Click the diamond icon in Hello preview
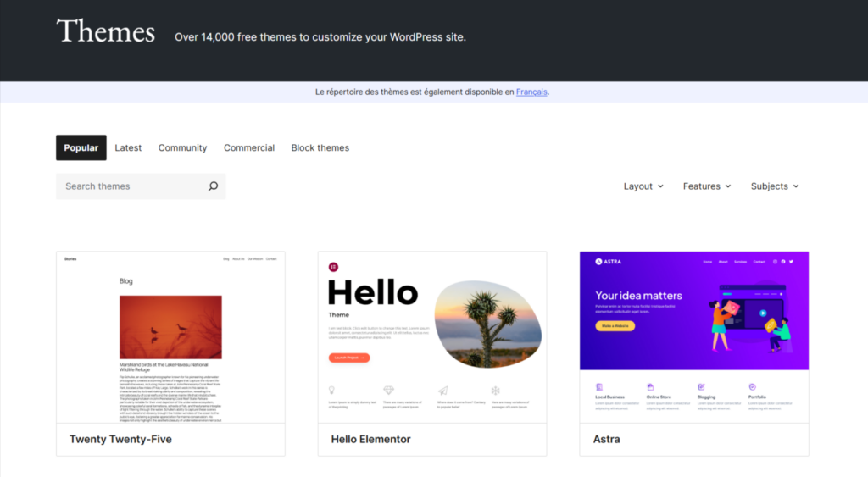The height and width of the screenshot is (477, 868). tap(388, 391)
